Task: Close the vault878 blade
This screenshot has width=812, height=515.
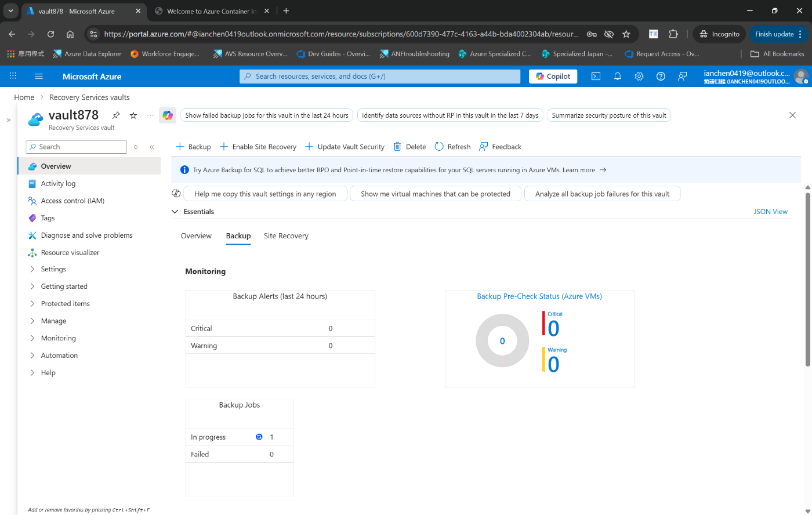Action: click(793, 115)
